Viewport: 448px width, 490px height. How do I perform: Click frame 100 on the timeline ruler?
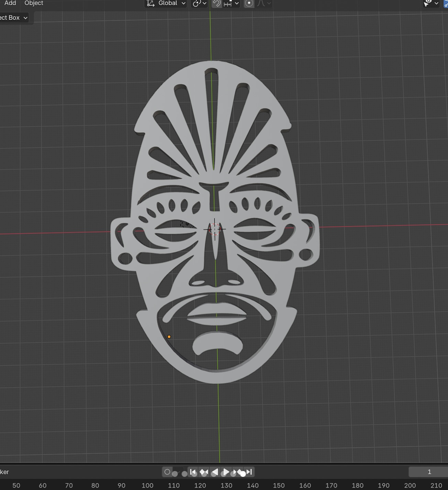(147, 485)
